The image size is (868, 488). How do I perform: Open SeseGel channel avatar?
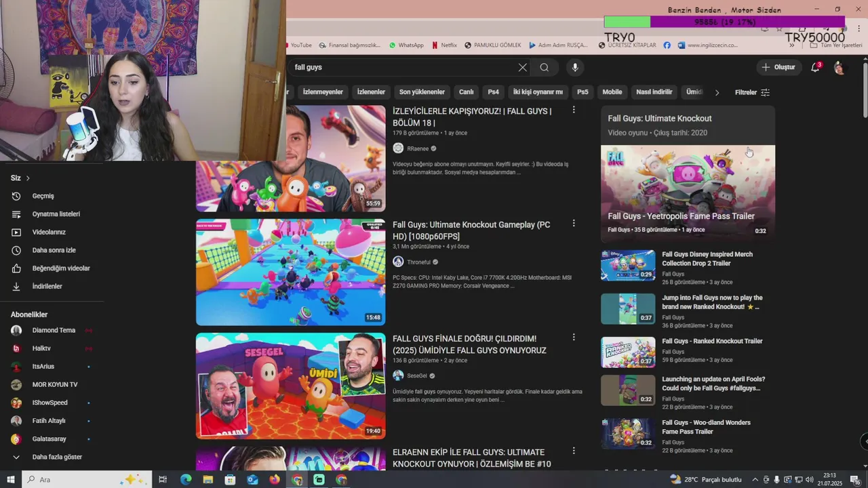398,375
